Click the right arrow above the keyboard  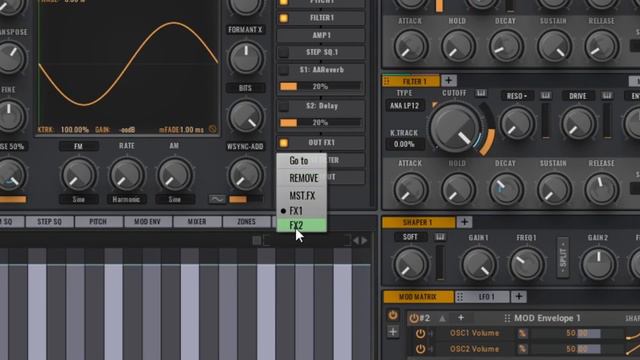pos(364,240)
